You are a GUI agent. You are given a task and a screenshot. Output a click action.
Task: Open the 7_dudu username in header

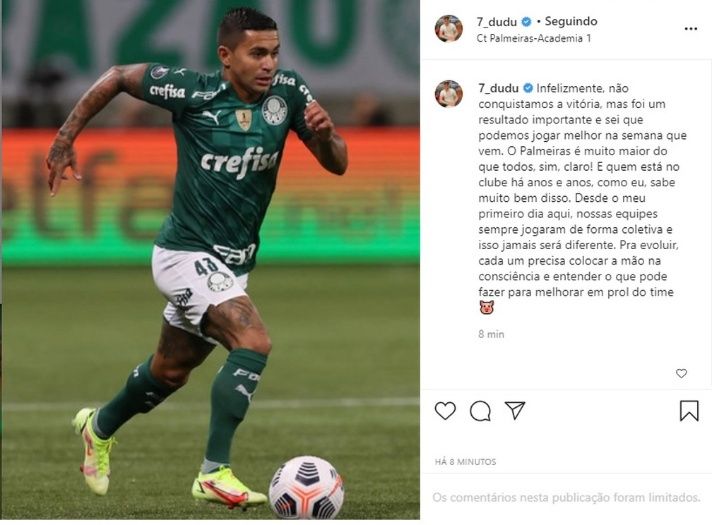(497, 22)
